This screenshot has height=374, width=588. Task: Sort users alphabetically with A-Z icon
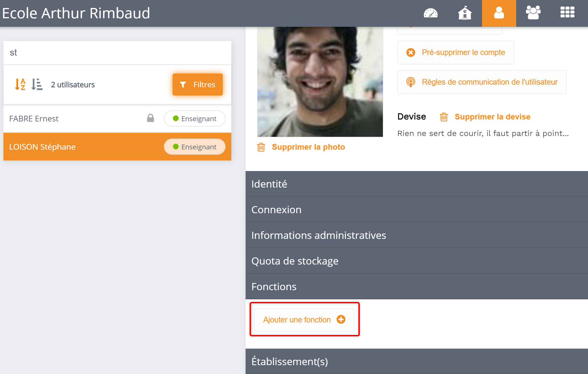(x=20, y=84)
